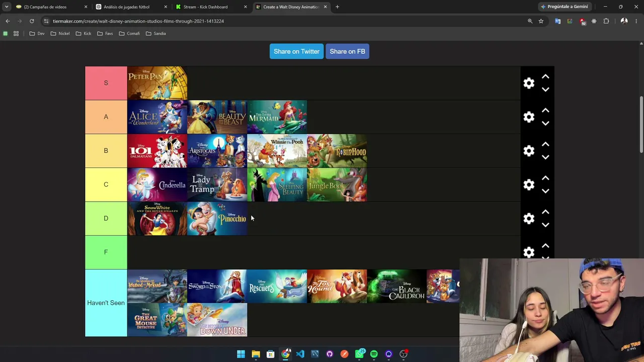Select the S tier label
Viewport: 644px width, 362px height.
point(106,83)
